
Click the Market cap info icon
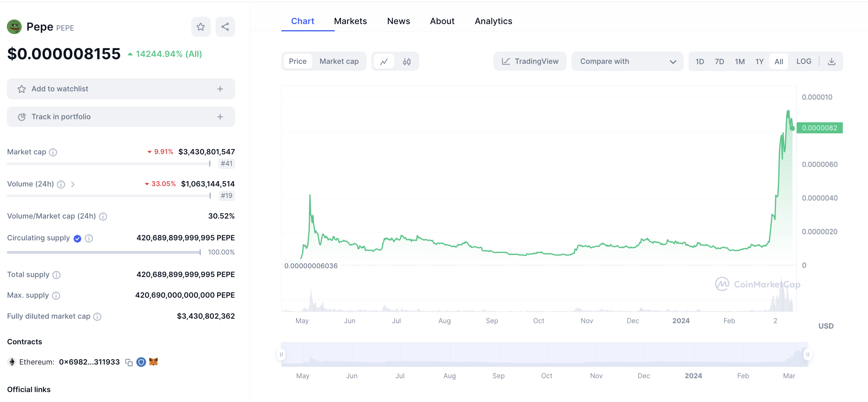pyautogui.click(x=53, y=152)
